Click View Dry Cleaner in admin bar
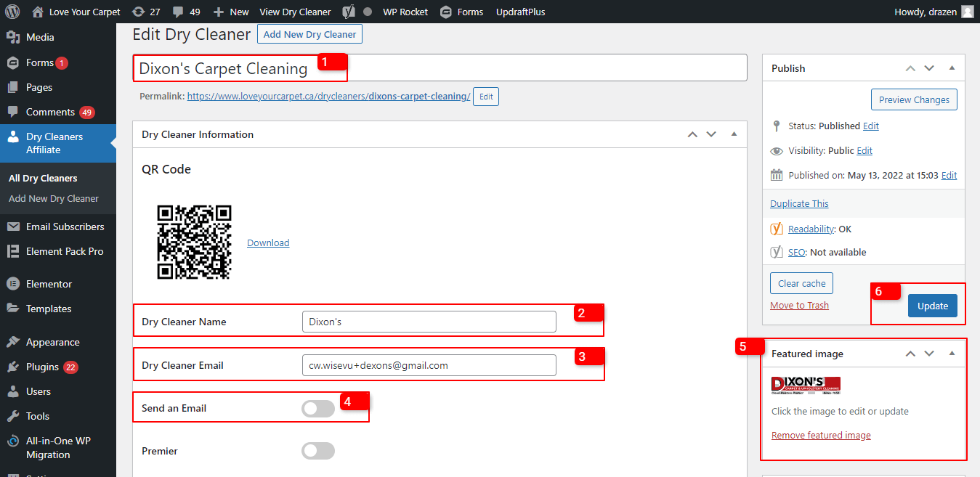This screenshot has height=477, width=980. click(x=295, y=12)
